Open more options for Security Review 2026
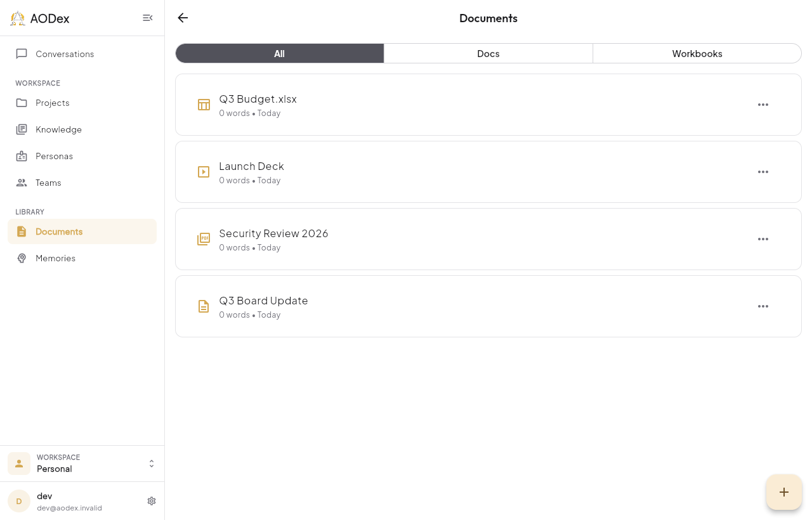The height and width of the screenshot is (520, 812). pos(763,239)
